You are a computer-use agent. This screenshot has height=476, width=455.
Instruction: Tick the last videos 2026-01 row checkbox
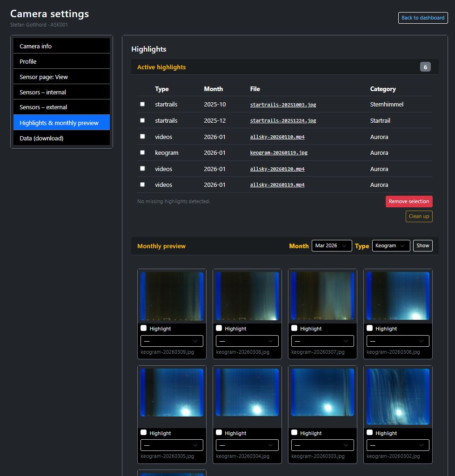point(142,184)
